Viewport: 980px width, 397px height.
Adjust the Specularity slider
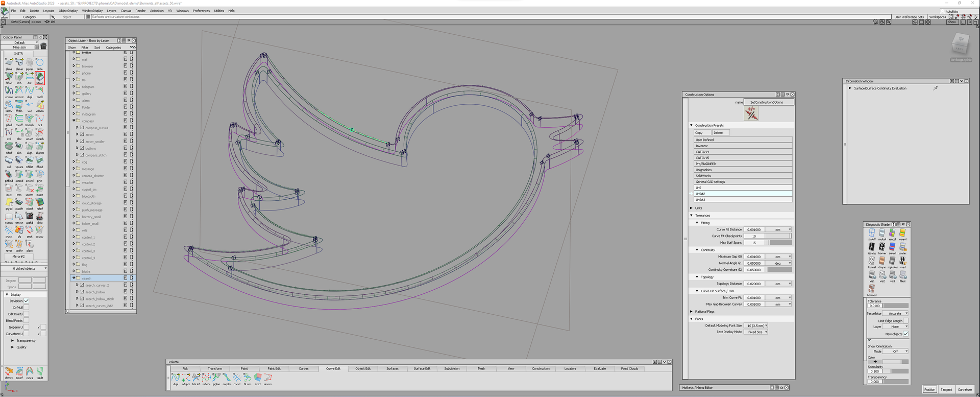896,371
